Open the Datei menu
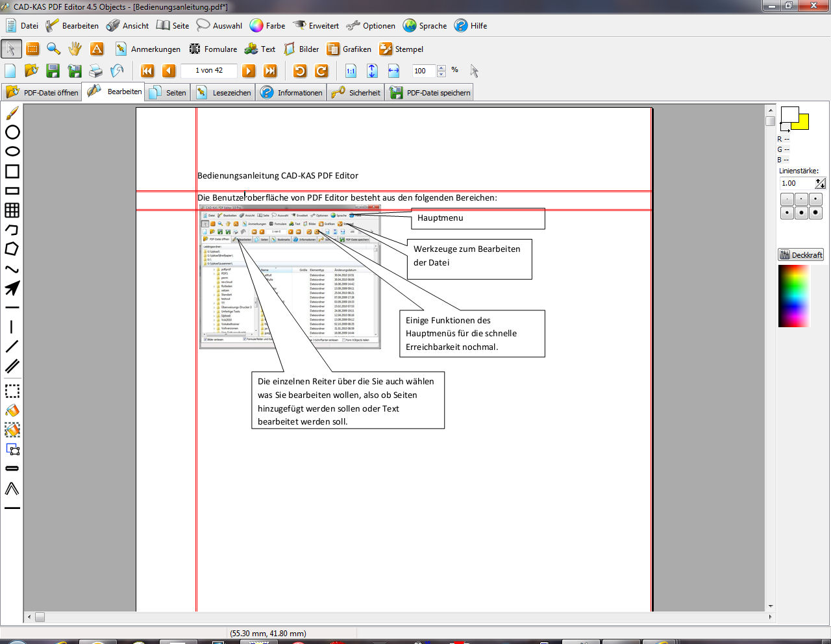The width and height of the screenshot is (831, 644). coord(22,26)
